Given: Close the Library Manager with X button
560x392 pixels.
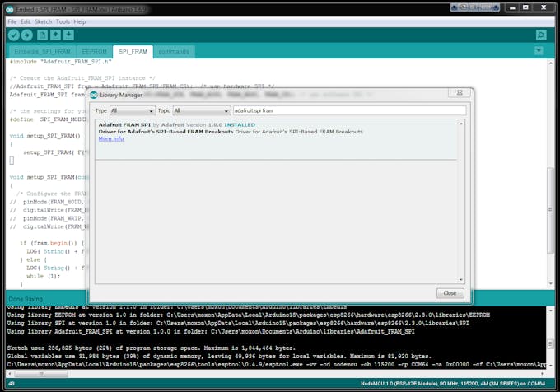Looking at the screenshot, I should click(x=459, y=93).
